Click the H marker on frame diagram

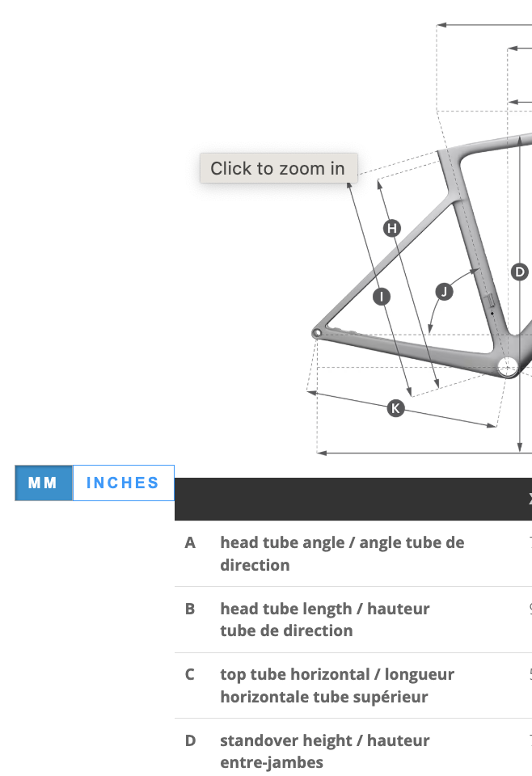(392, 228)
